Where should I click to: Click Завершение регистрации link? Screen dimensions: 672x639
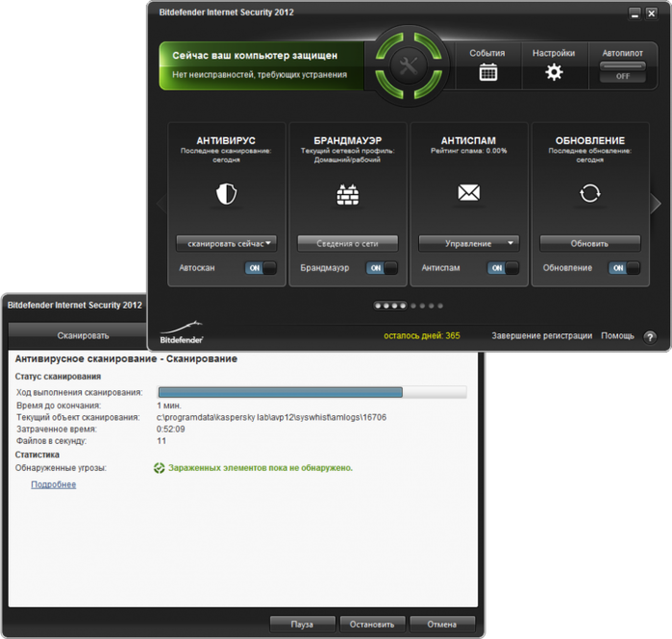pos(541,335)
